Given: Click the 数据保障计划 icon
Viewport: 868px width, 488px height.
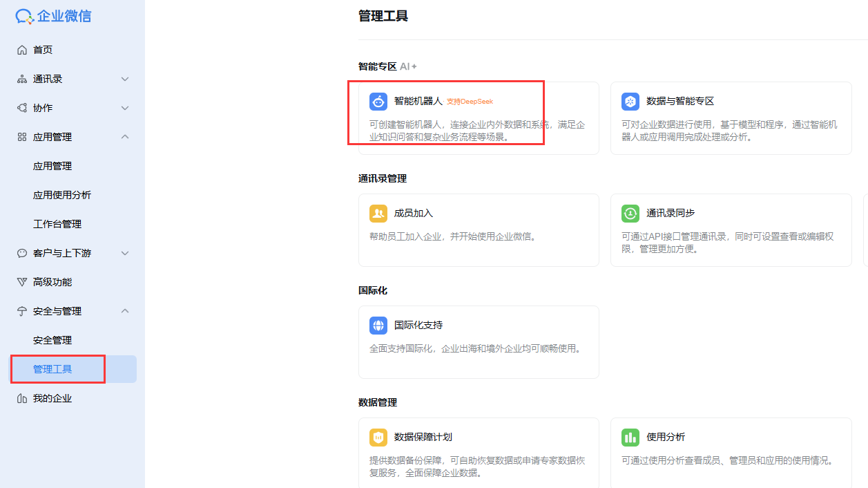Looking at the screenshot, I should click(x=378, y=438).
